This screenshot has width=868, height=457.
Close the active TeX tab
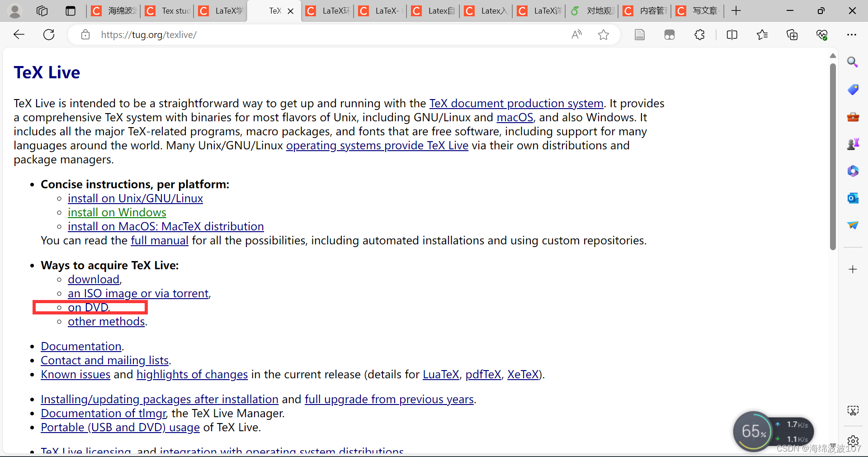(x=291, y=11)
